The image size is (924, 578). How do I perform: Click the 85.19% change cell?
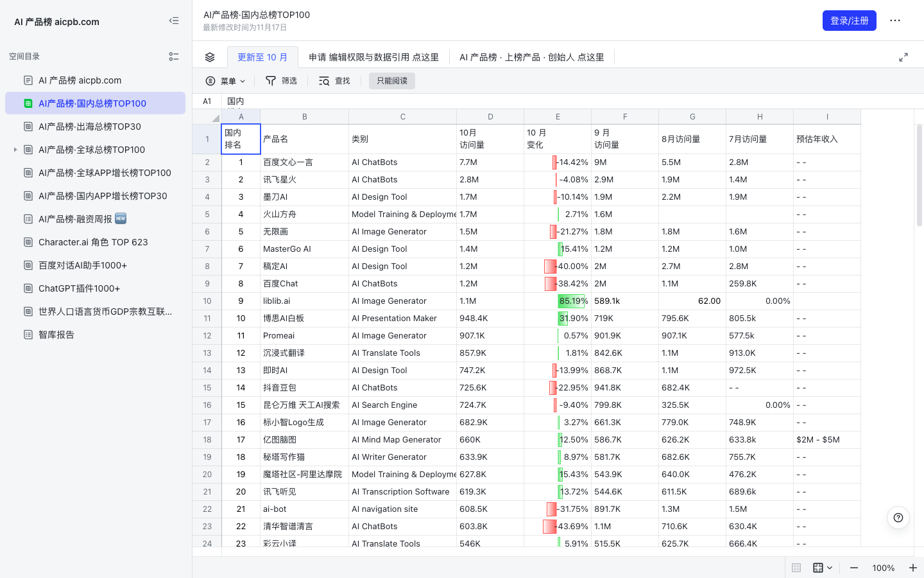pos(558,301)
